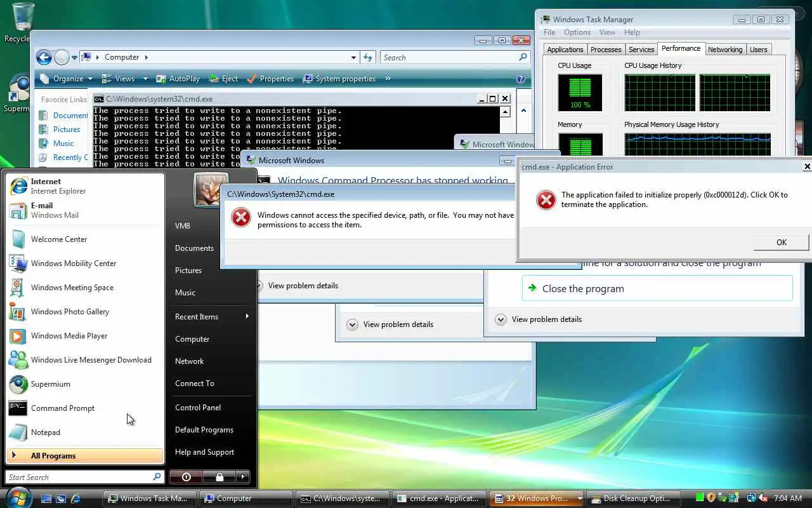Launch Windows Media Player
Image resolution: width=812 pixels, height=508 pixels.
click(85, 336)
